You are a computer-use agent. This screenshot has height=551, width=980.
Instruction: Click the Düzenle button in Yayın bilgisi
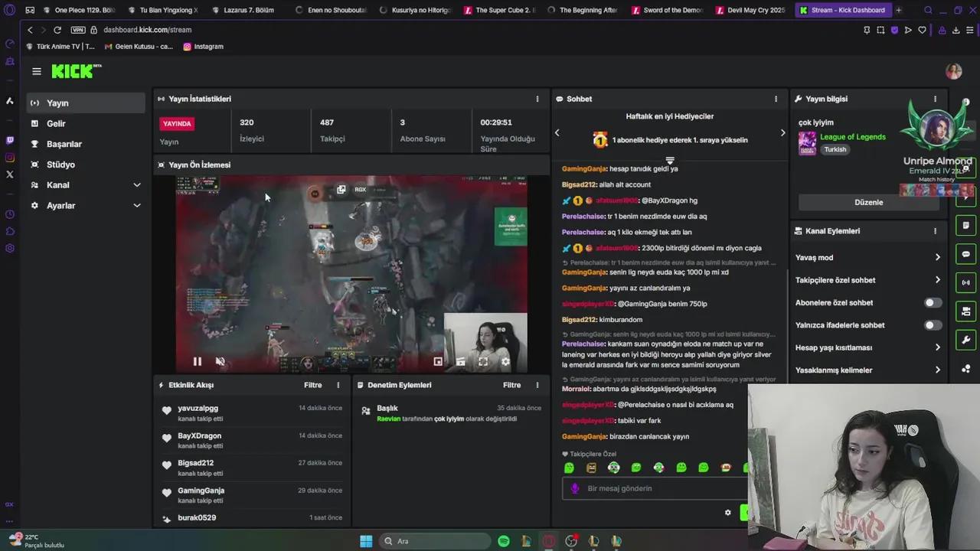868,202
